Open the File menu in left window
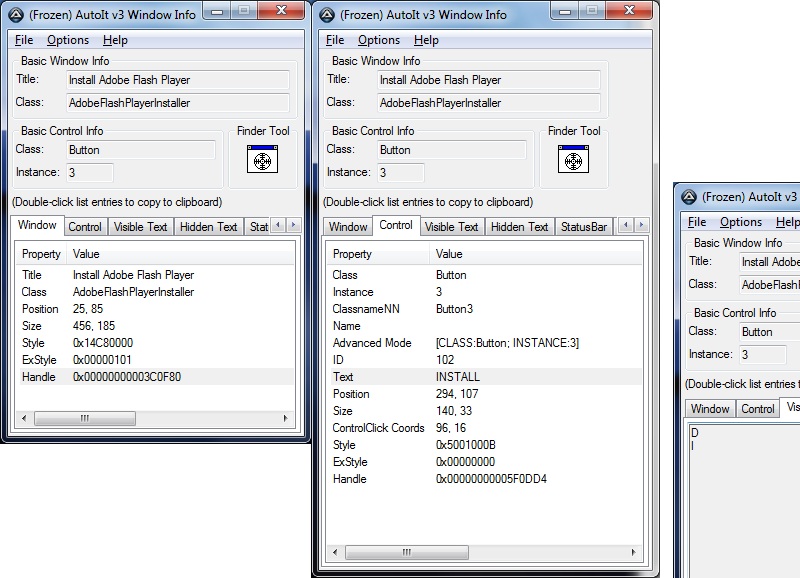The width and height of the screenshot is (800, 578). [x=24, y=40]
